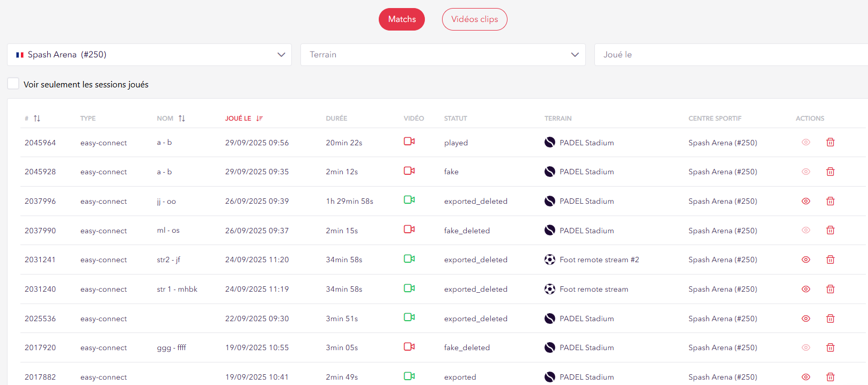Click eye icon for match 2031240
This screenshot has width=868, height=385.
pyautogui.click(x=805, y=289)
